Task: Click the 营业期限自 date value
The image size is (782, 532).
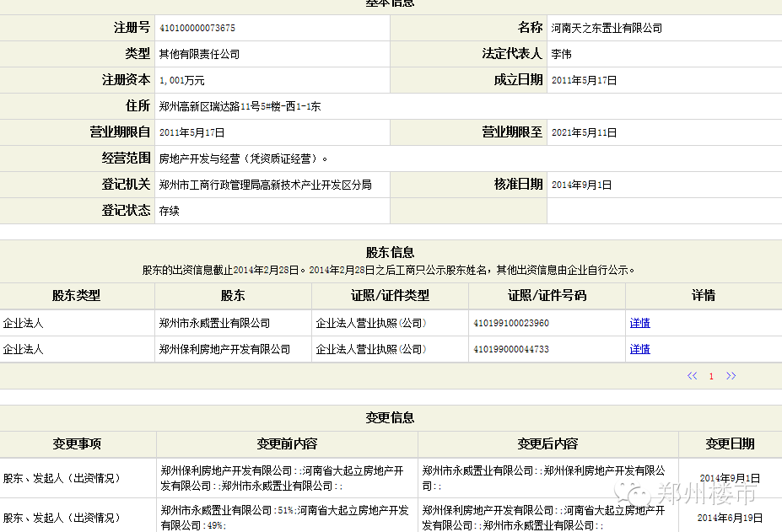Action: click(x=191, y=132)
